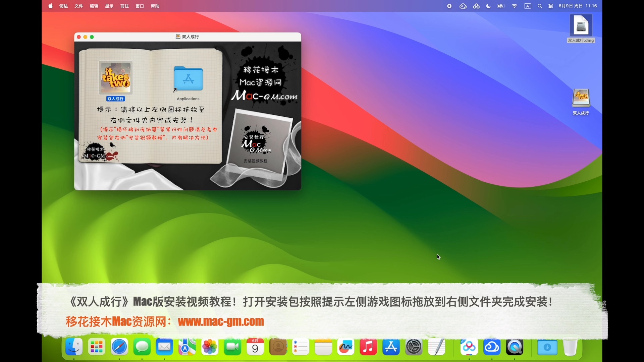Launch Freeform from the Dock
This screenshot has height=362, width=644.
pyautogui.click(x=346, y=347)
